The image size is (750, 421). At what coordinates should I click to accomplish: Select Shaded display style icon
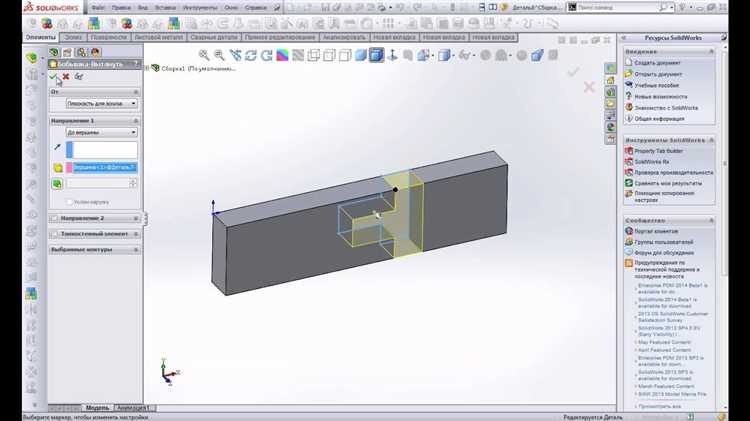tap(361, 55)
